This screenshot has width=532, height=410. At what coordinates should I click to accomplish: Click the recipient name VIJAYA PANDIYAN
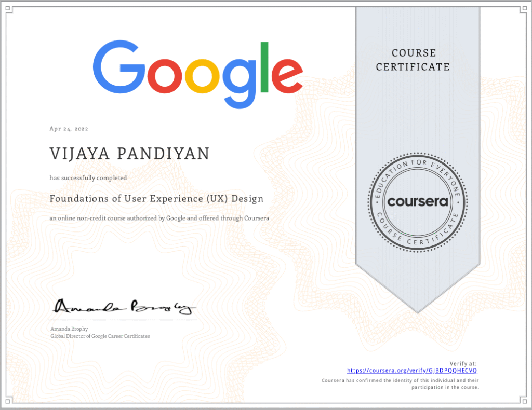(129, 154)
